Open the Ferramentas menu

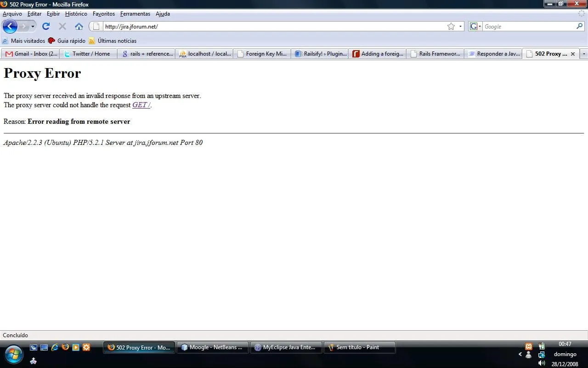(x=135, y=14)
